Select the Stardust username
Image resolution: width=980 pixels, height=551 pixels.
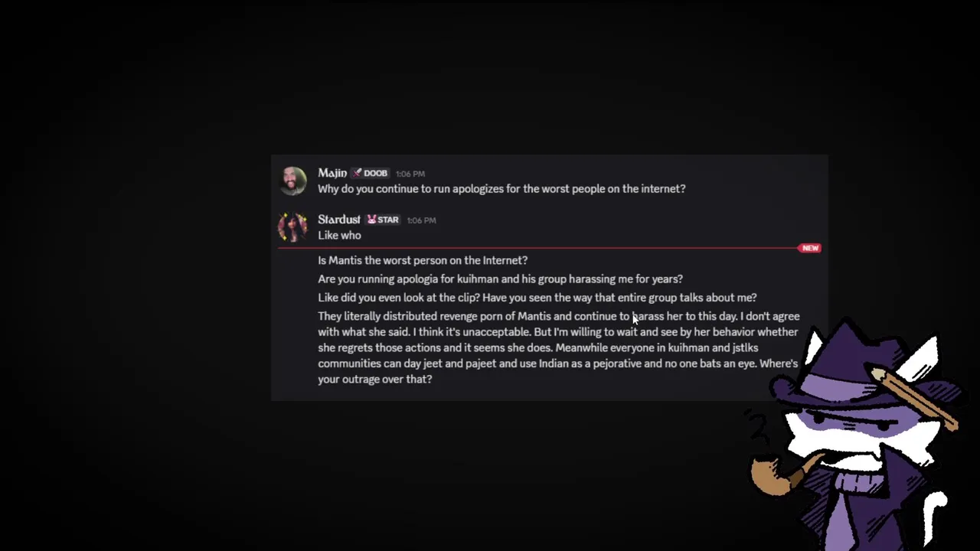click(x=339, y=220)
